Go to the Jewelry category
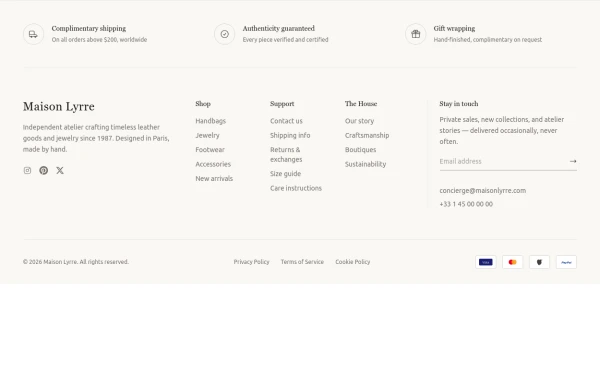The image size is (600, 384). point(207,135)
